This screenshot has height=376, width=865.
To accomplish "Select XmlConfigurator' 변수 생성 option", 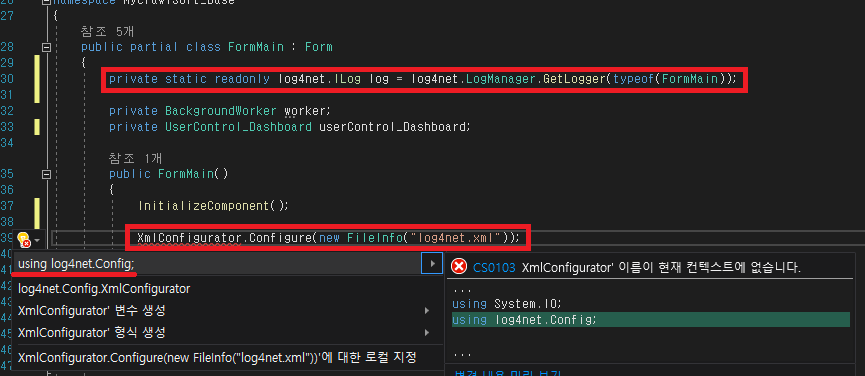I will tap(92, 310).
